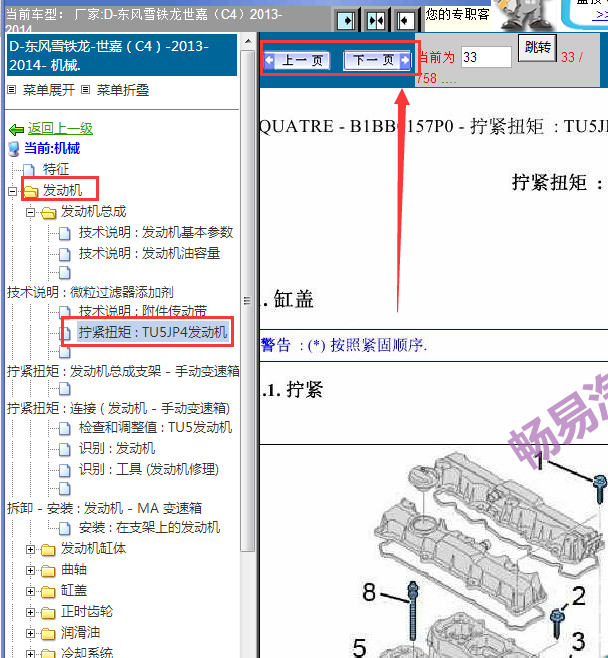Image resolution: width=608 pixels, height=658 pixels.
Task: Click the 跳转 jump button
Action: (538, 47)
